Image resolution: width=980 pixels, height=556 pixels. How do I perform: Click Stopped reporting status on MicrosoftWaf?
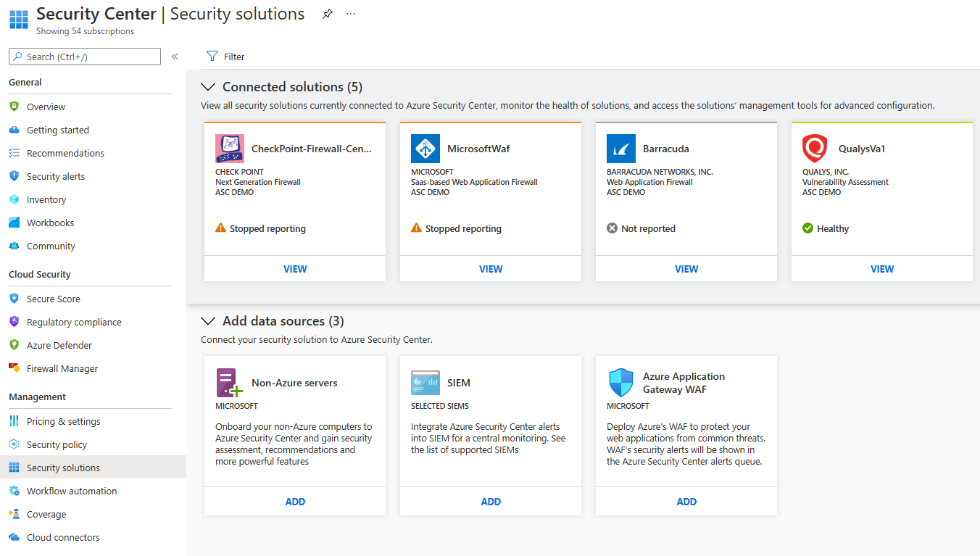coord(456,228)
